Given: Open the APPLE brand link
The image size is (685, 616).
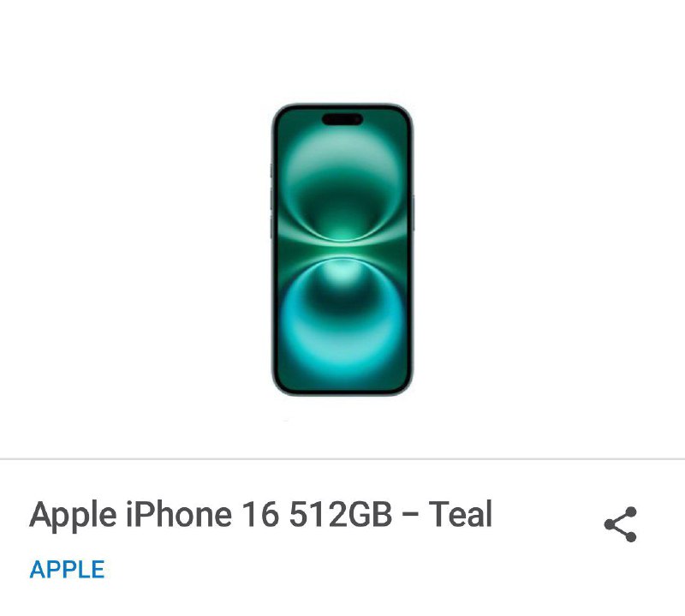Looking at the screenshot, I should [x=67, y=570].
